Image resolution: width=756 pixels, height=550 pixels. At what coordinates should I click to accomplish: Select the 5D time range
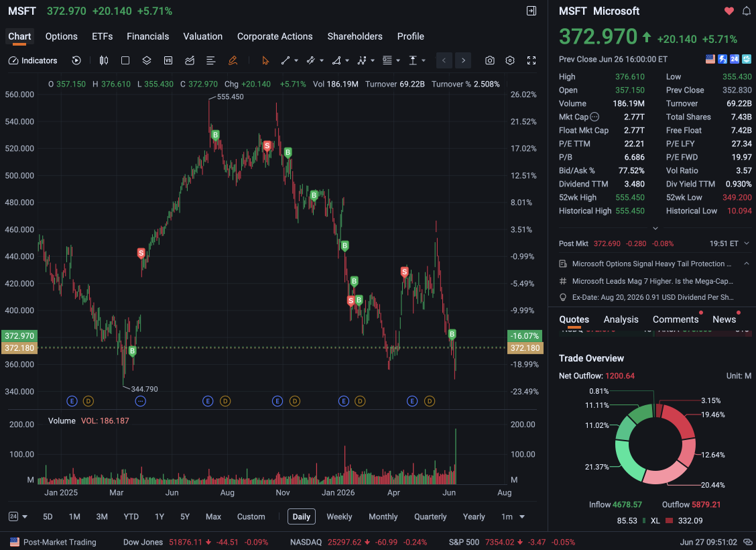click(x=48, y=516)
